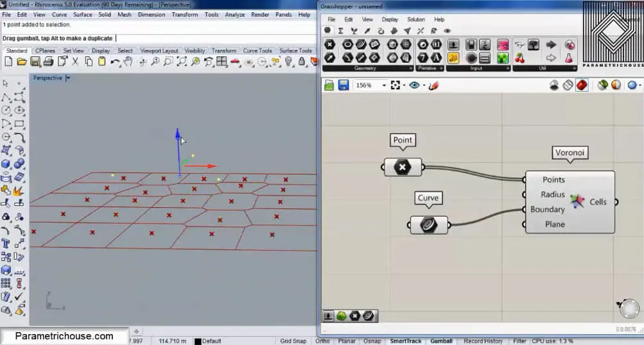Select the Pan hand tool
The image size is (644, 345).
point(128,62)
